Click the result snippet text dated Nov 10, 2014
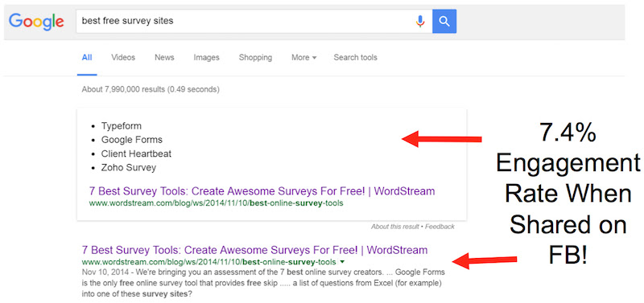Viewport: 644px width, 303px height. [x=263, y=283]
